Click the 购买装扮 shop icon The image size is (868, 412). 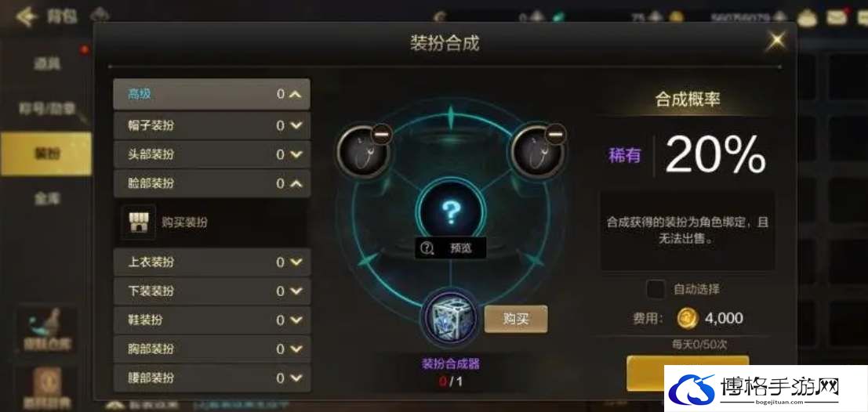138,222
